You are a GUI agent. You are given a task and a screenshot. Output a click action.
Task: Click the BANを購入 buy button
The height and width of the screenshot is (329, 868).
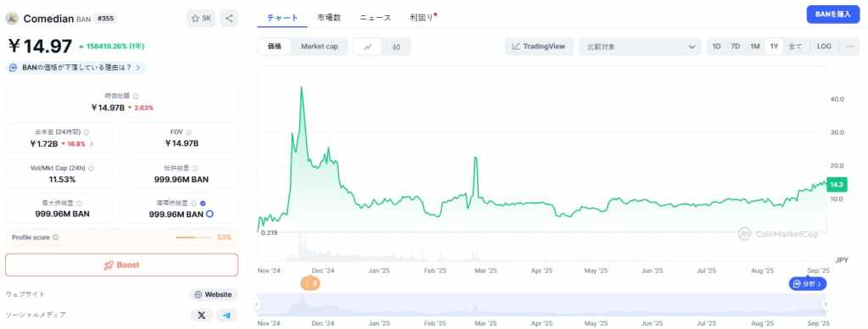point(833,14)
